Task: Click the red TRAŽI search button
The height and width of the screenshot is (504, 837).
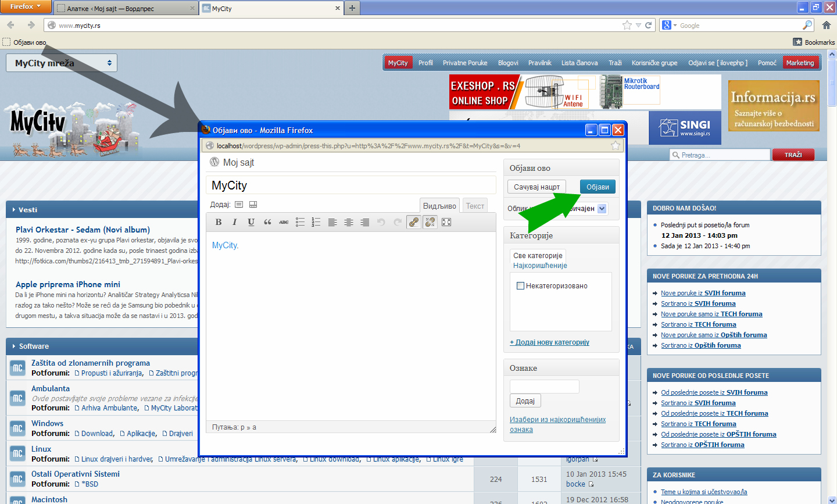Action: pyautogui.click(x=793, y=155)
